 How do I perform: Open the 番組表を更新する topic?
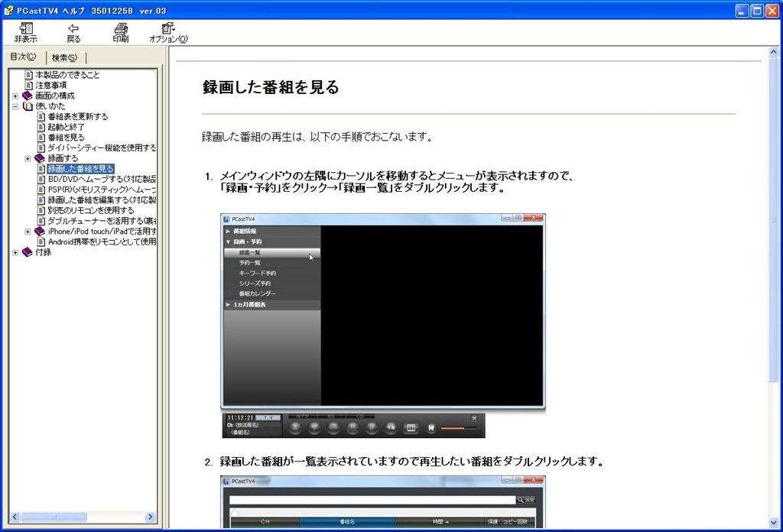(x=78, y=117)
